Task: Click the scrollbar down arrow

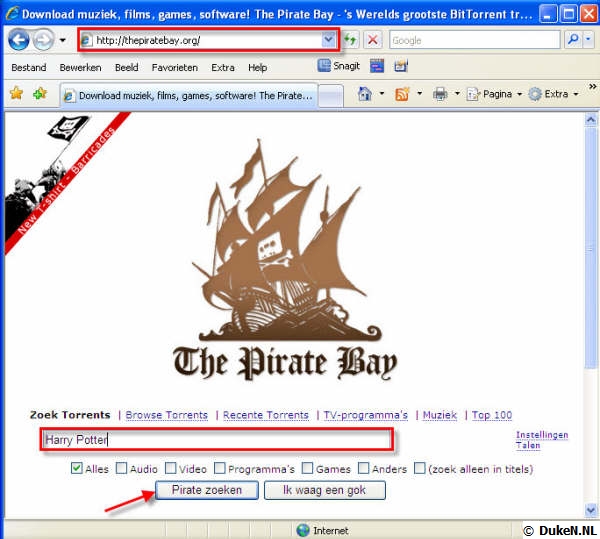Action: pos(591,510)
